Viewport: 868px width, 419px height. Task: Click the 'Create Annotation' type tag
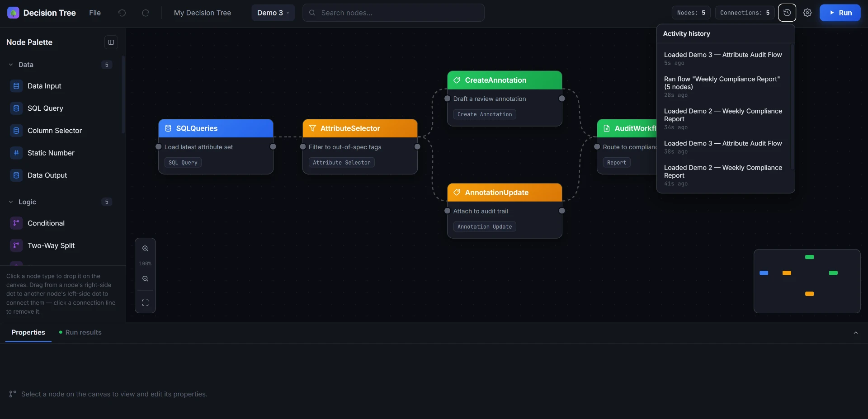pos(485,114)
